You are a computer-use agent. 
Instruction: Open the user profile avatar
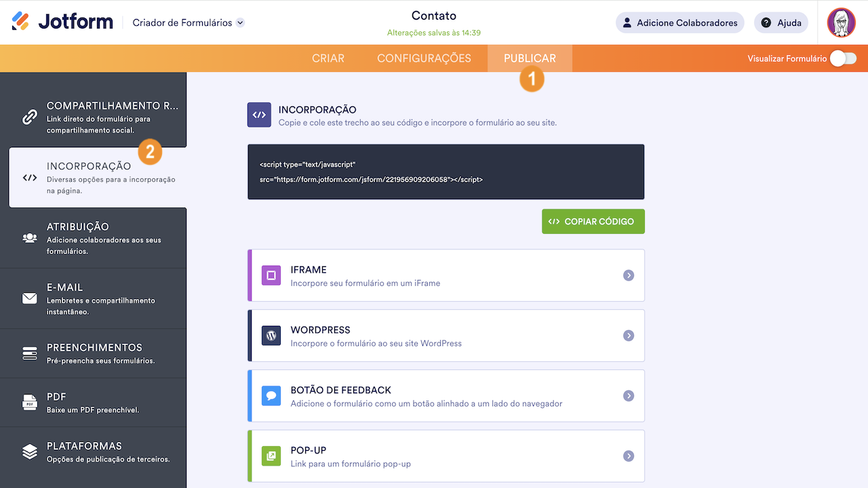[x=841, y=22]
